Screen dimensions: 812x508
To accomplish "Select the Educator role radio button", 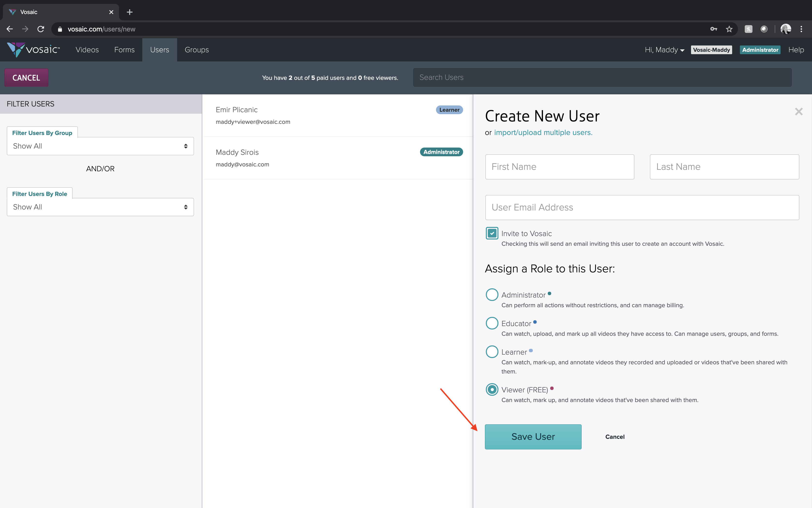I will [x=492, y=323].
